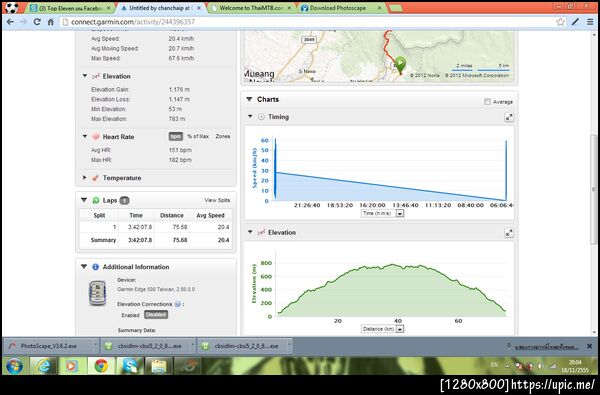Open a new browser tab
This screenshot has height=395, width=600.
click(395, 8)
